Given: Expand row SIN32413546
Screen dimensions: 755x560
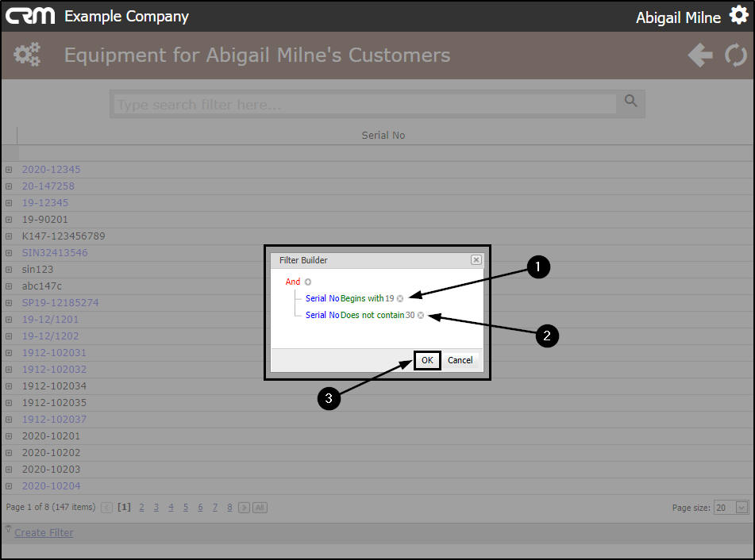Looking at the screenshot, I should click(9, 253).
